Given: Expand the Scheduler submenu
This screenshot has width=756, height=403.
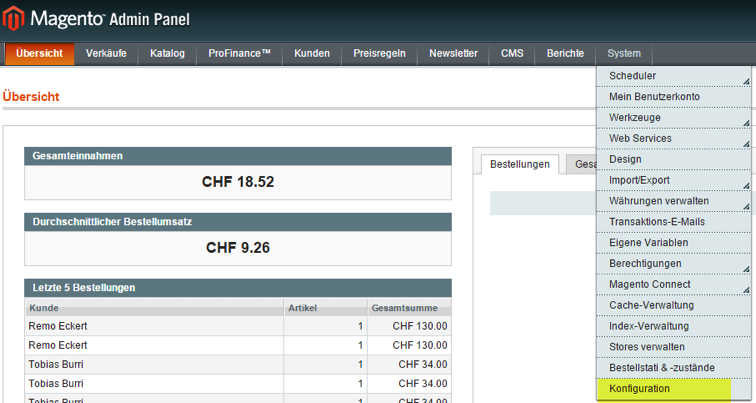Looking at the screenshot, I should coord(633,76).
